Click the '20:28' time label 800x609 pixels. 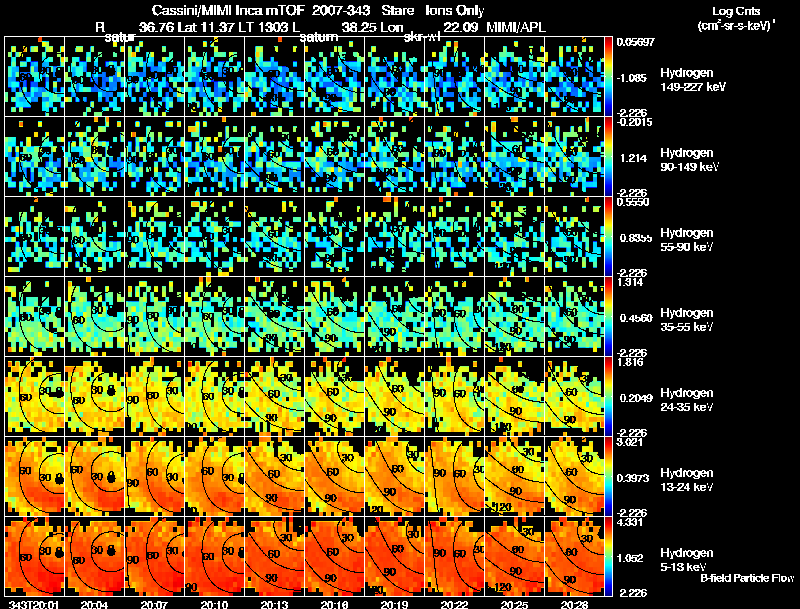[574, 604]
